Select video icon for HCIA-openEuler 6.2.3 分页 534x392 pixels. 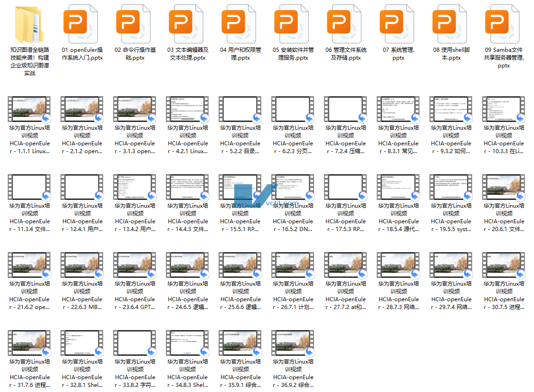pyautogui.click(x=293, y=109)
